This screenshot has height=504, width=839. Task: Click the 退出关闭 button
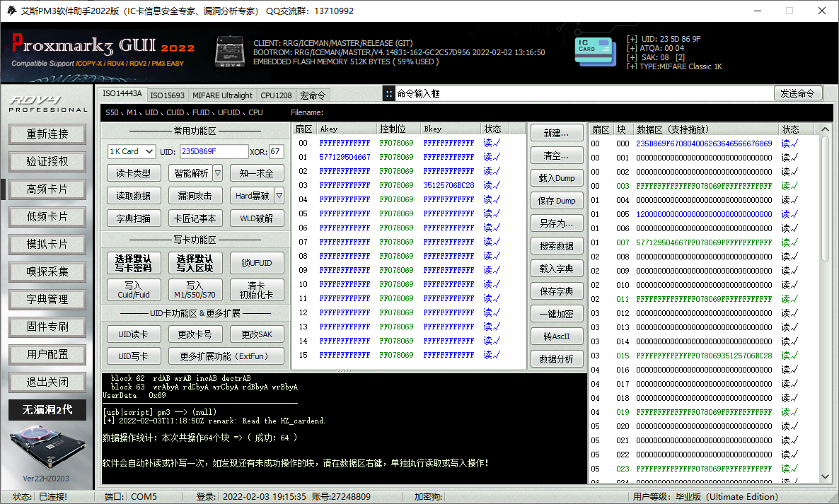47,382
